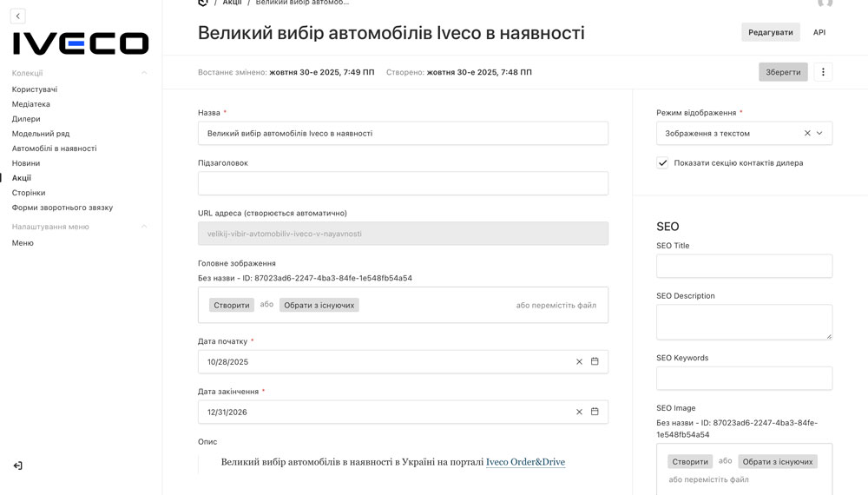Open calendar picker for start date

(x=595, y=362)
